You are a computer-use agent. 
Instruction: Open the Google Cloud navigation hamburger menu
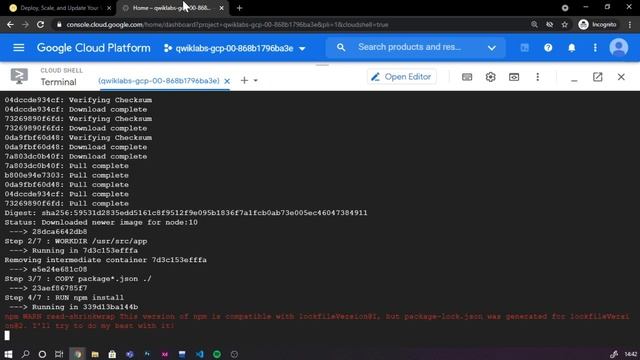pyautogui.click(x=18, y=48)
